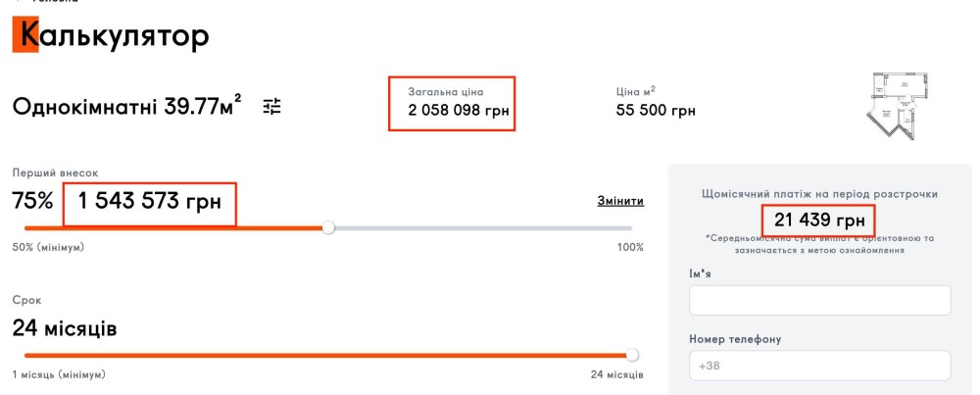Click the Змінити link

coord(620,201)
